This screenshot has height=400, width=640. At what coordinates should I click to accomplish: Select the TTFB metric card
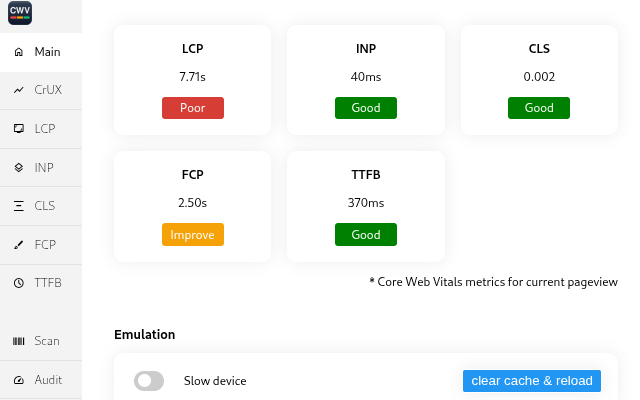tap(366, 206)
